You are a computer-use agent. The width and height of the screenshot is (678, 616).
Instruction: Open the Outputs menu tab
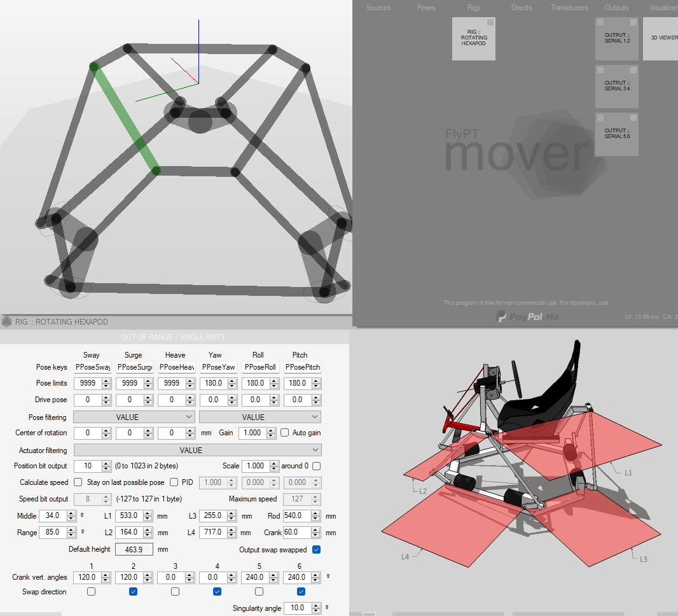[616, 8]
